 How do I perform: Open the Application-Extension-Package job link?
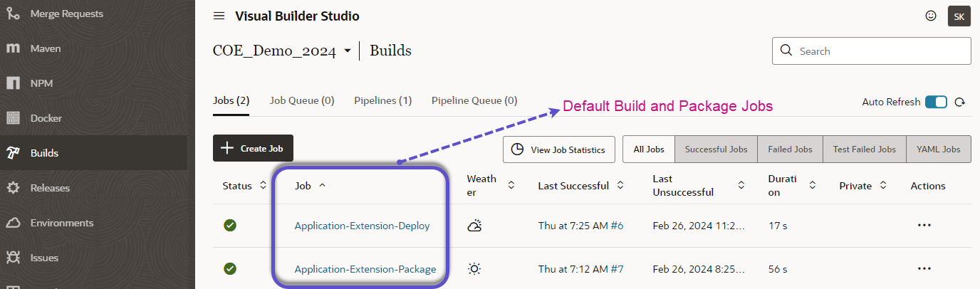point(365,269)
